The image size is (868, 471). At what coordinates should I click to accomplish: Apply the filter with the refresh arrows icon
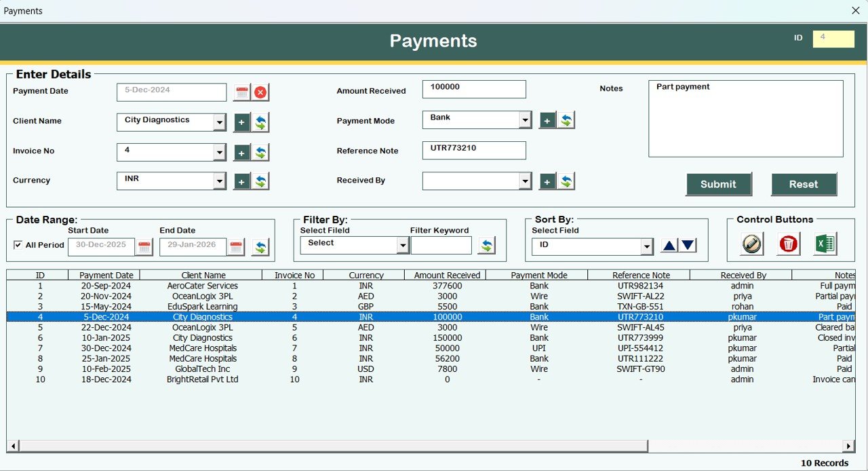(486, 245)
